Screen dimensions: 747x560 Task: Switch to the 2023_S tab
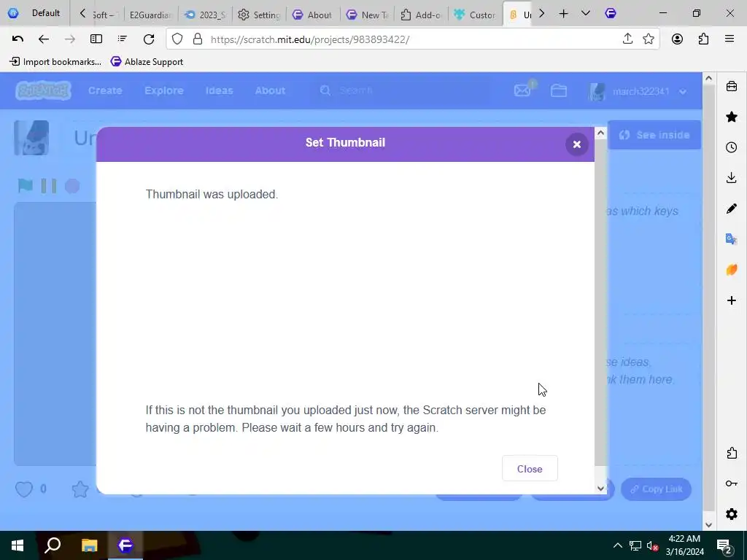pyautogui.click(x=205, y=15)
